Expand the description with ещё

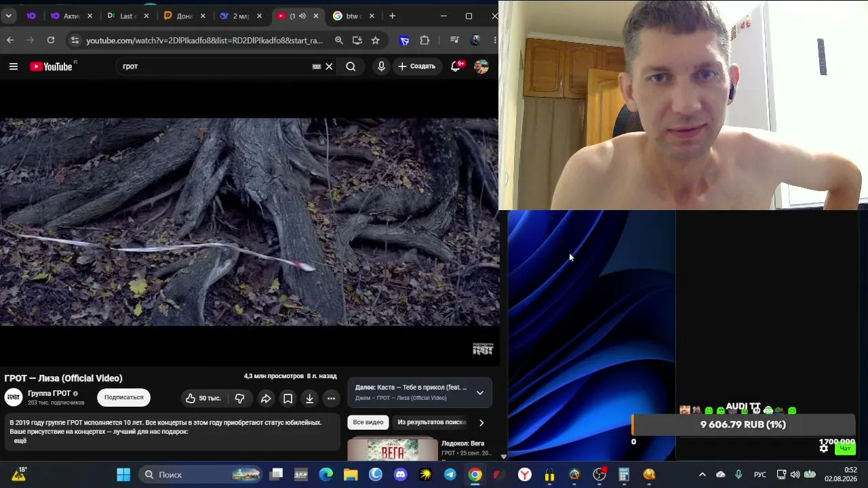tap(20, 441)
